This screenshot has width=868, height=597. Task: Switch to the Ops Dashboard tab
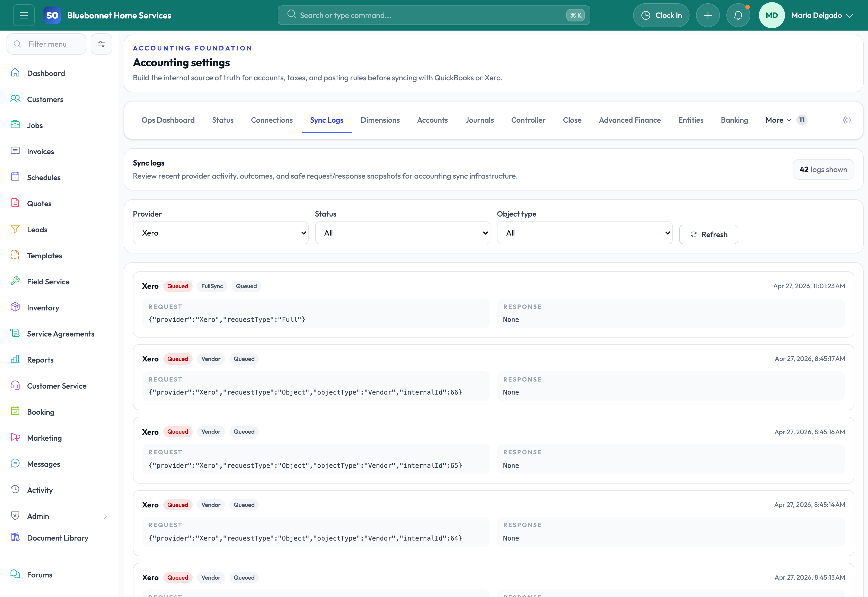pyautogui.click(x=168, y=120)
